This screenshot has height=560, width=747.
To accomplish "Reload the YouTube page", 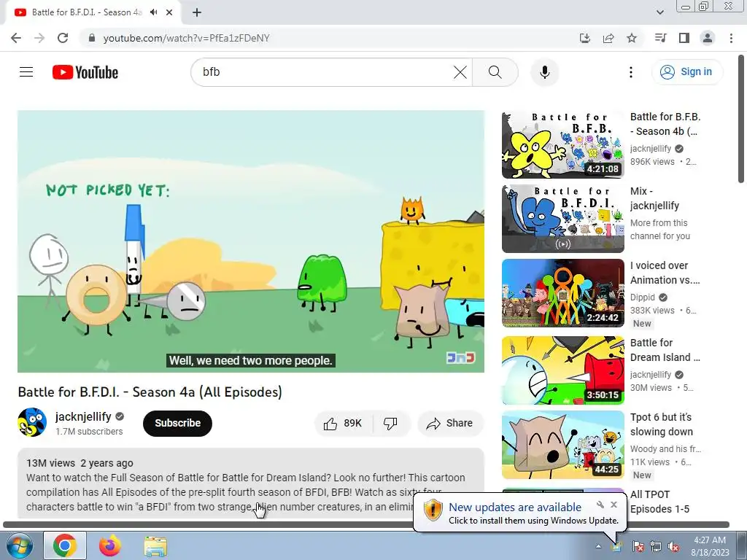I will pyautogui.click(x=63, y=38).
